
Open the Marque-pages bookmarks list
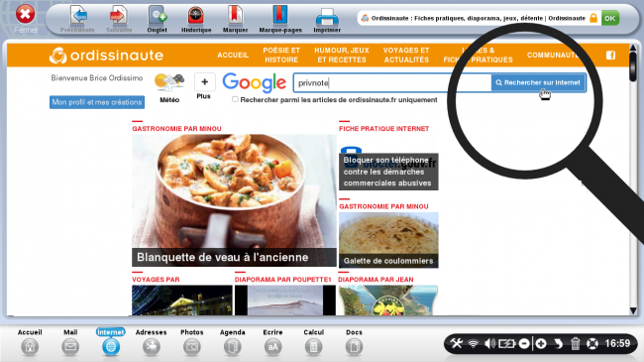point(280,19)
